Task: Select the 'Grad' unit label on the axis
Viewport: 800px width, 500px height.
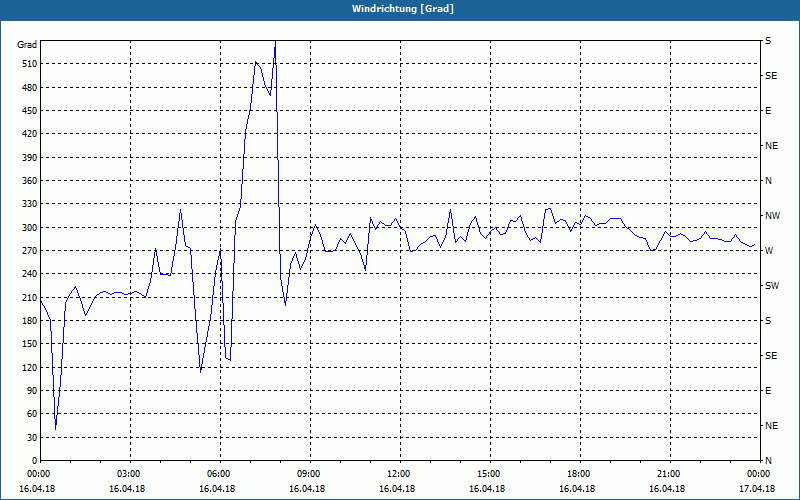Action: coord(27,45)
